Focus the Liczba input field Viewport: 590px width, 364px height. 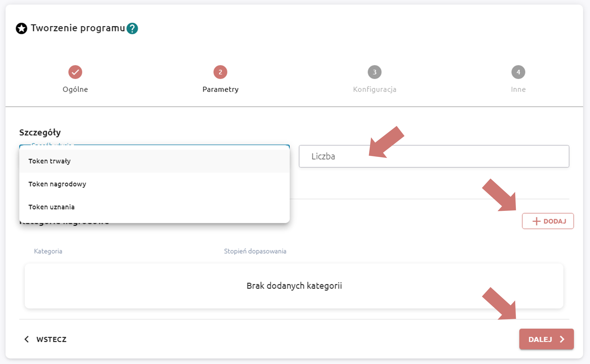pos(434,156)
